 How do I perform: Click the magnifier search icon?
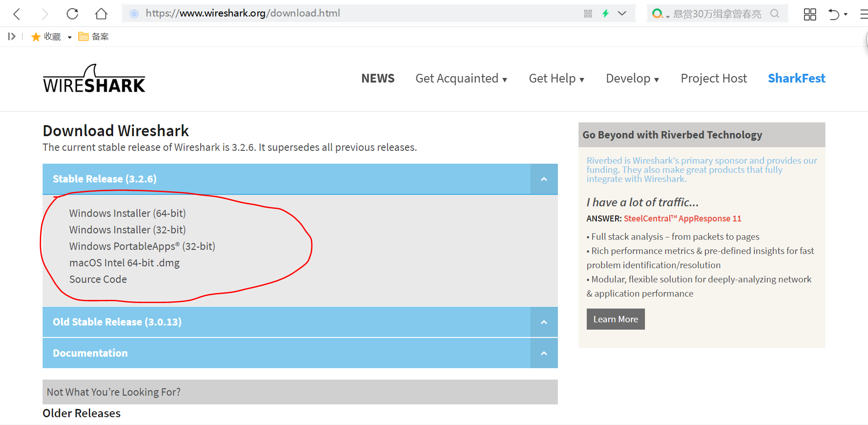775,14
